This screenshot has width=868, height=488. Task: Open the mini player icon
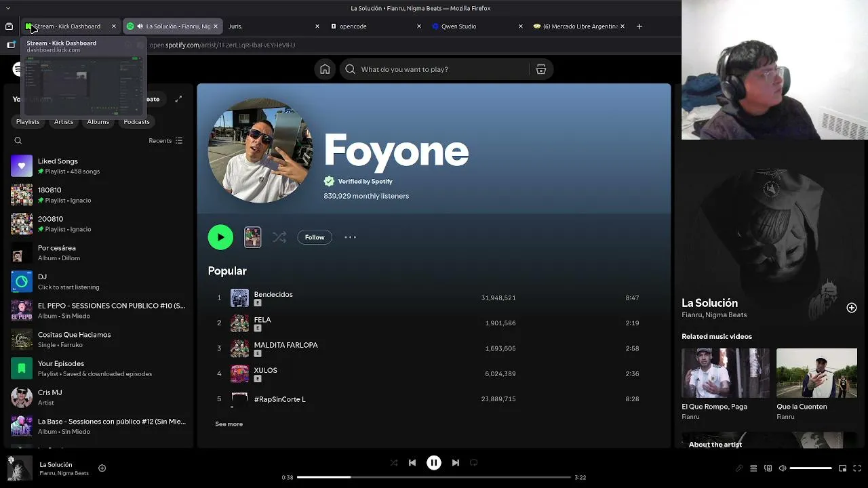843,468
